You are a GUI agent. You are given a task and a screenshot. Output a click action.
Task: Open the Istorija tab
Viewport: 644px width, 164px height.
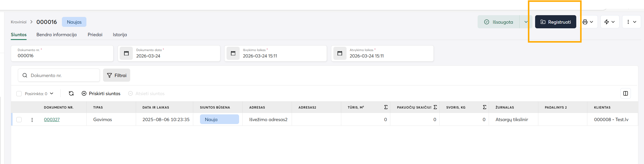(x=120, y=35)
